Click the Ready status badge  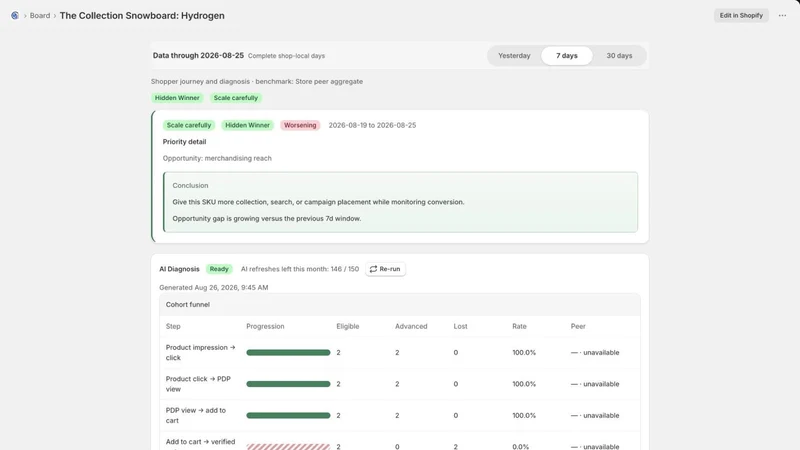219,269
